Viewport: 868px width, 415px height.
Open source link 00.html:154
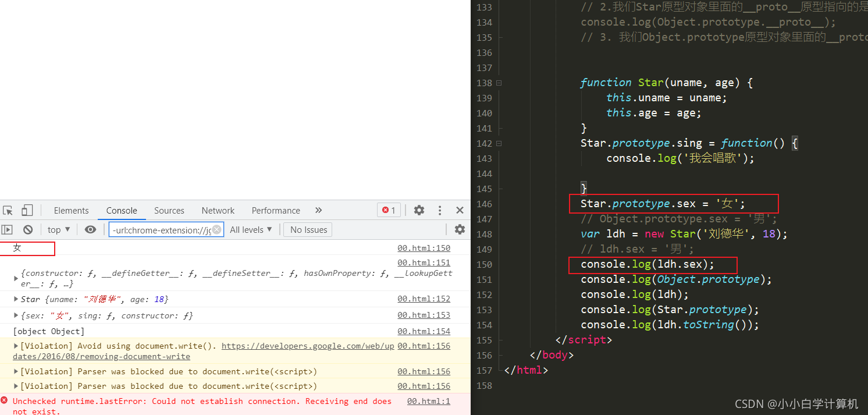pyautogui.click(x=424, y=331)
